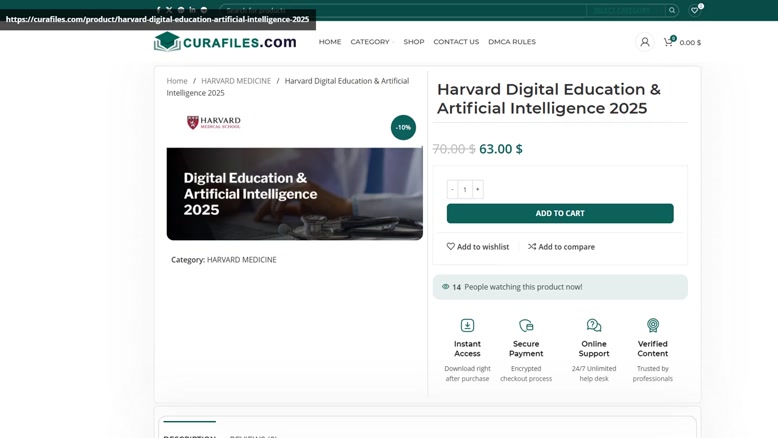The width and height of the screenshot is (778, 438).
Task: Click the Home breadcrumb link
Action: [177, 81]
